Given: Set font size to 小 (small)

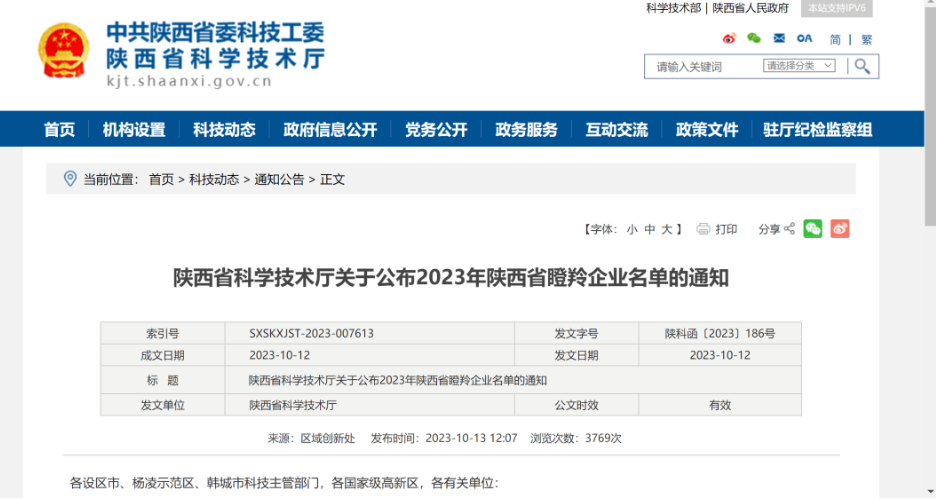Looking at the screenshot, I should [632, 229].
